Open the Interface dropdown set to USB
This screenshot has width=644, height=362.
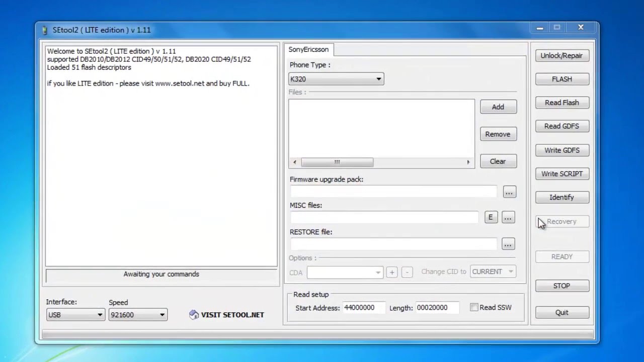click(x=75, y=315)
